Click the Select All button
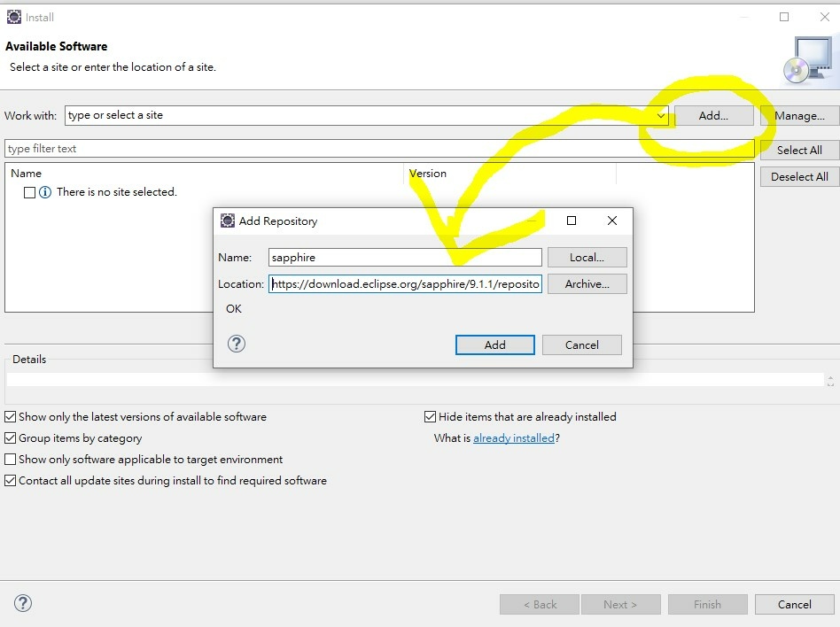Screen dimensions: 840x627 [x=799, y=150]
